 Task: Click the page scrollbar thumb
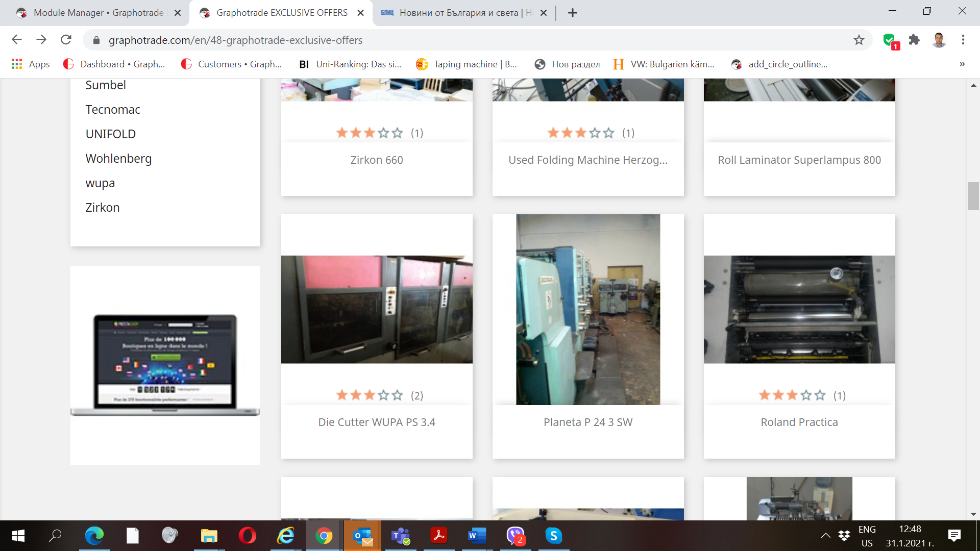pos(973,196)
